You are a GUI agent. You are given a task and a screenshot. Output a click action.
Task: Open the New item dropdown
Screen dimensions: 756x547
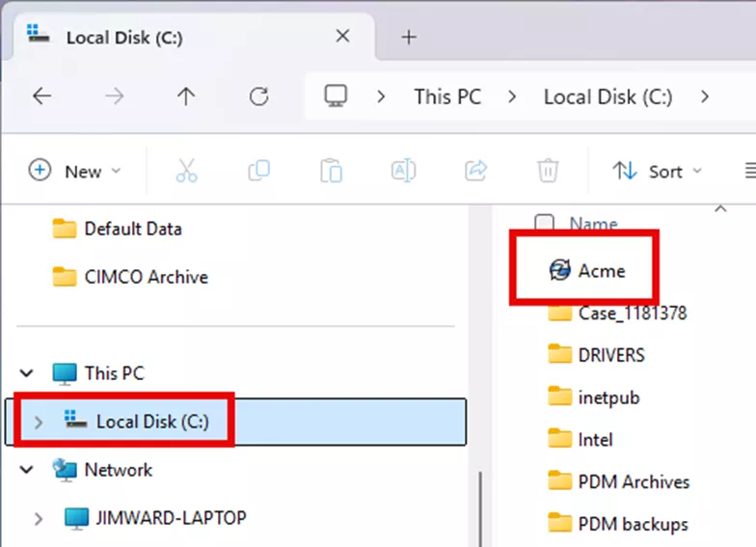(x=74, y=171)
